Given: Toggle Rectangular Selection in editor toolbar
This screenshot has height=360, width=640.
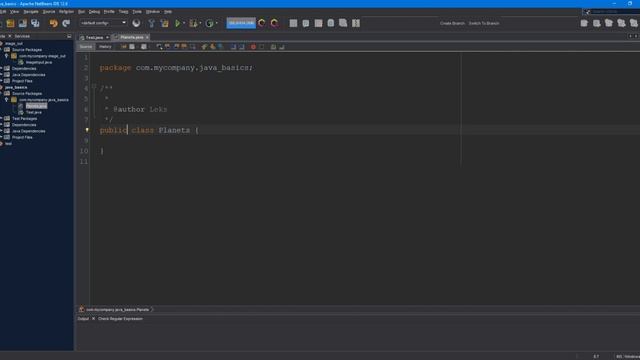Looking at the screenshot, I should coord(192,47).
